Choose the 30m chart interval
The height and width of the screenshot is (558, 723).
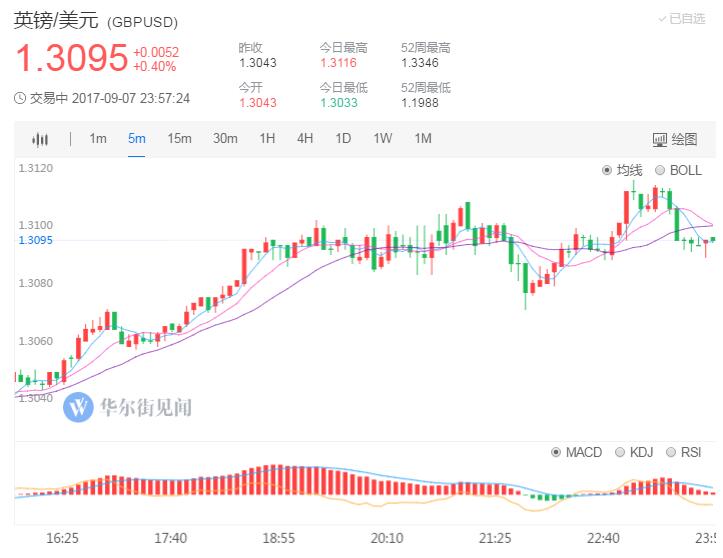point(225,138)
